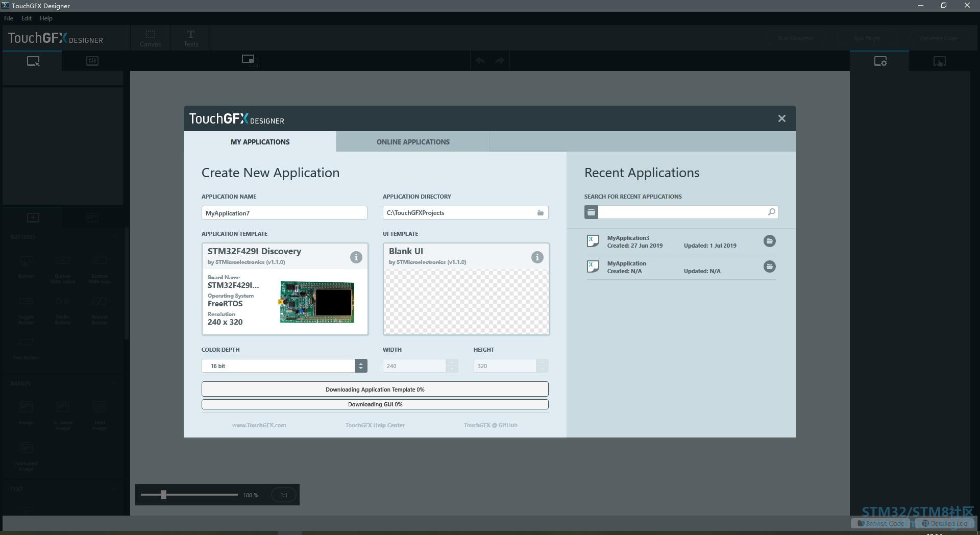Reset zoom with the 1:1 button
The width and height of the screenshot is (980, 535).
pyautogui.click(x=284, y=495)
